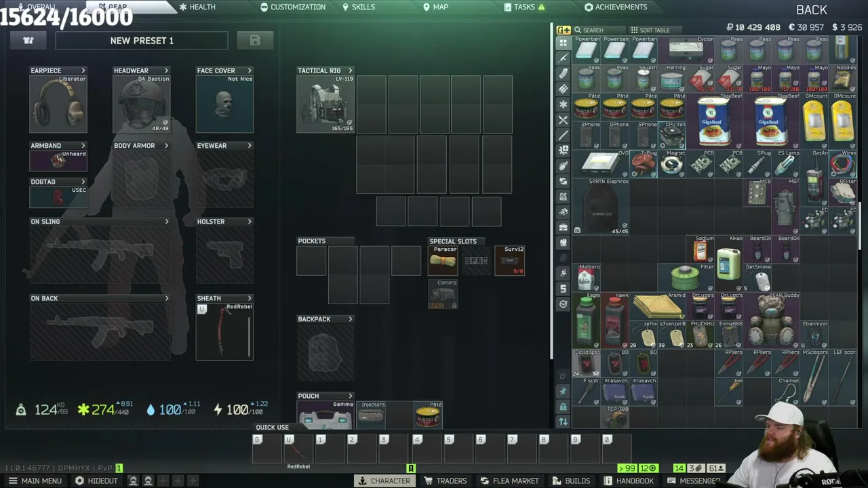Filter stash by the fork and knife food icon
The height and width of the screenshot is (488, 868).
pyautogui.click(x=563, y=121)
